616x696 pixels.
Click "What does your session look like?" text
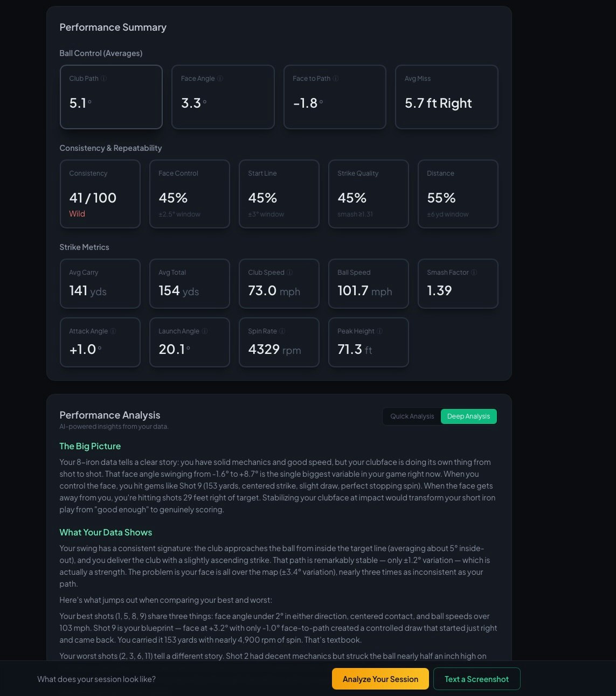96,679
